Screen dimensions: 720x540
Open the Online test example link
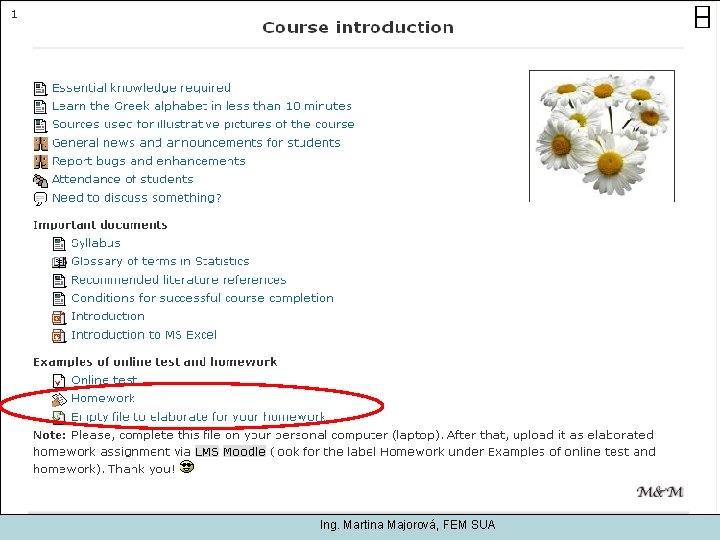pos(104,380)
